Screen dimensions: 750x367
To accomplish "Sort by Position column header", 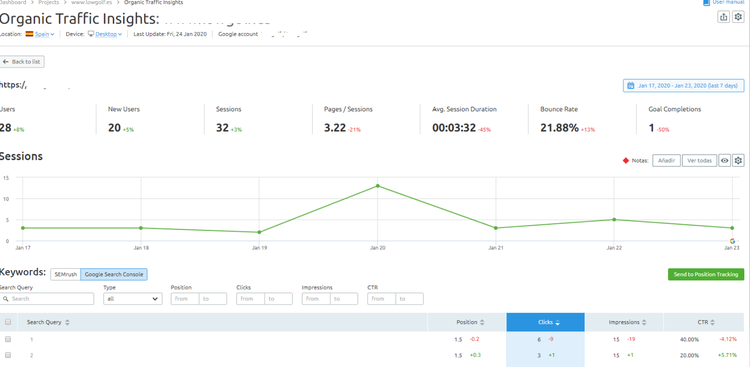I will 470,323.
